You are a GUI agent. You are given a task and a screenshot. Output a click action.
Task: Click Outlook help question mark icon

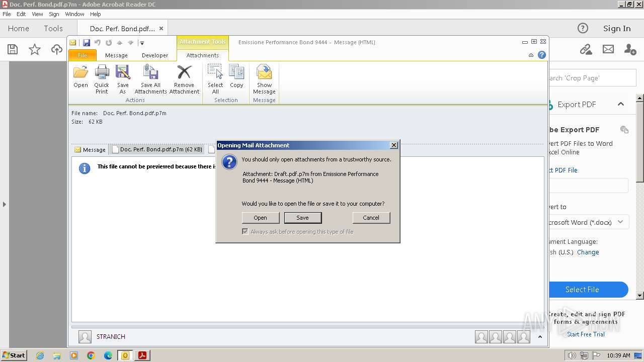coord(542,55)
